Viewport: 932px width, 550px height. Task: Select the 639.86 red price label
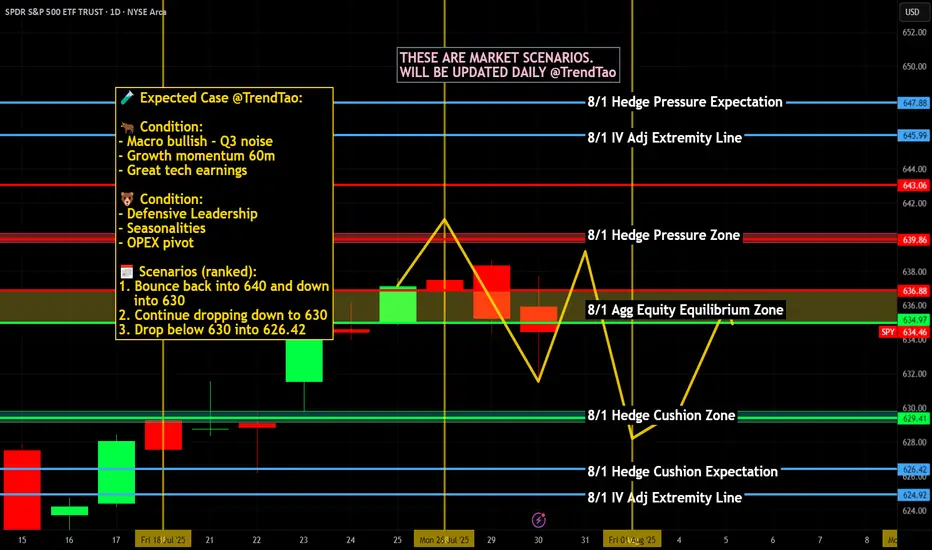(x=914, y=240)
